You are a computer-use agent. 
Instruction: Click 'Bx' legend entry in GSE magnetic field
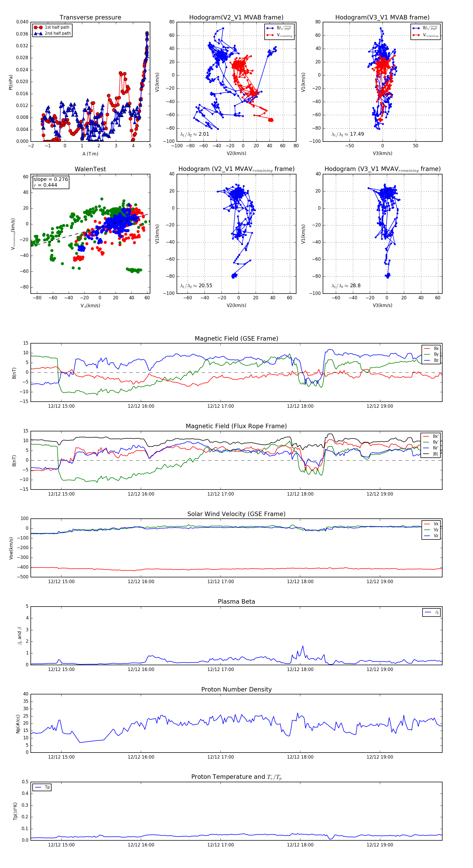click(431, 349)
